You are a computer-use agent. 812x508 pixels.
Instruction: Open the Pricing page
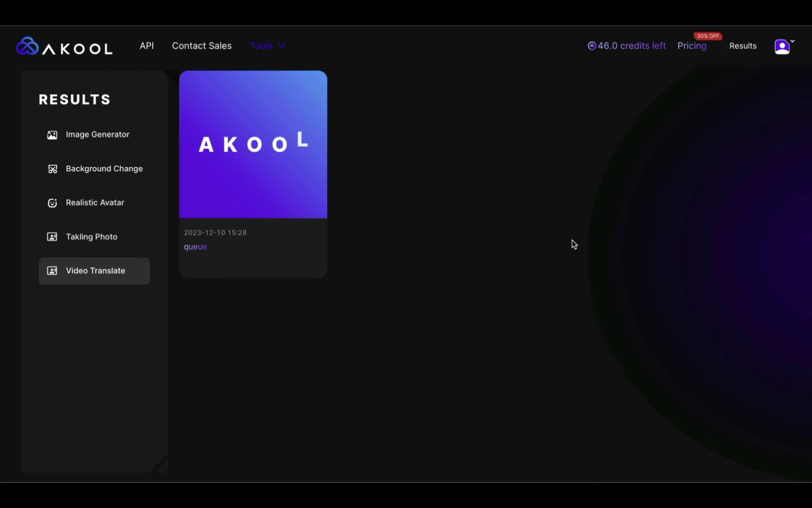coord(692,46)
